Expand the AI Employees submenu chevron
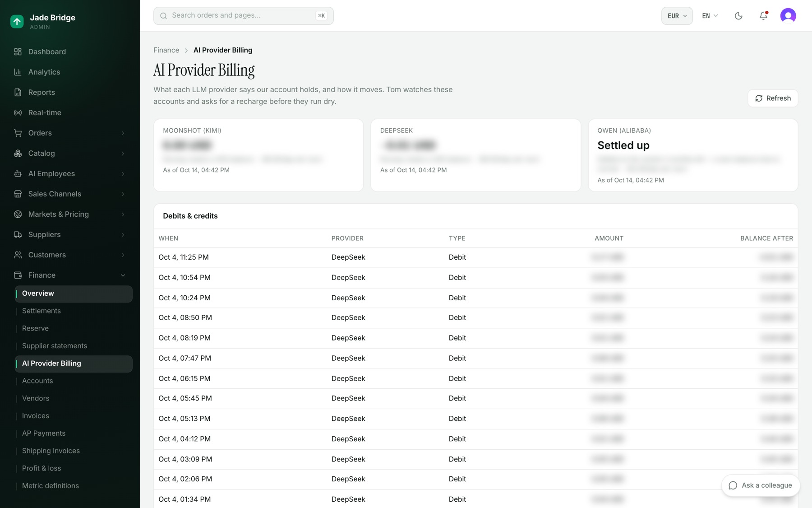812x508 pixels. pos(123,174)
